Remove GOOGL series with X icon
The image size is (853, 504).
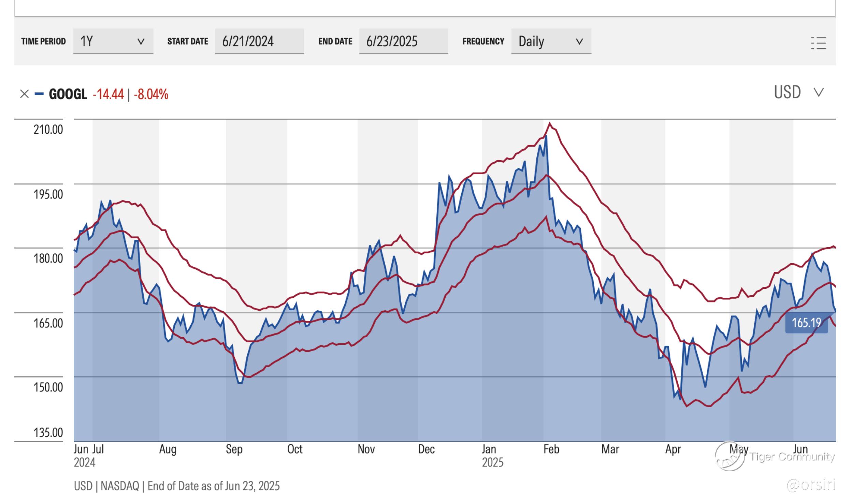[x=24, y=94]
